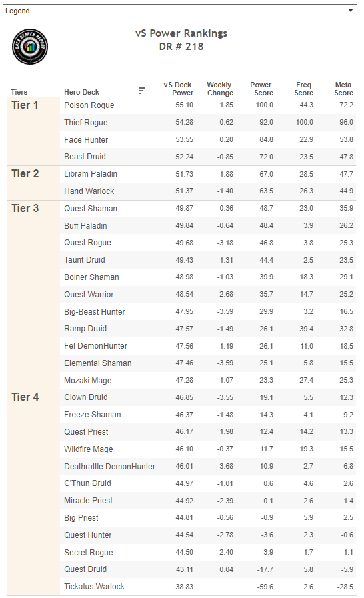Click the Data Reaper Report logo
The width and height of the screenshot is (364, 598).
(30, 47)
